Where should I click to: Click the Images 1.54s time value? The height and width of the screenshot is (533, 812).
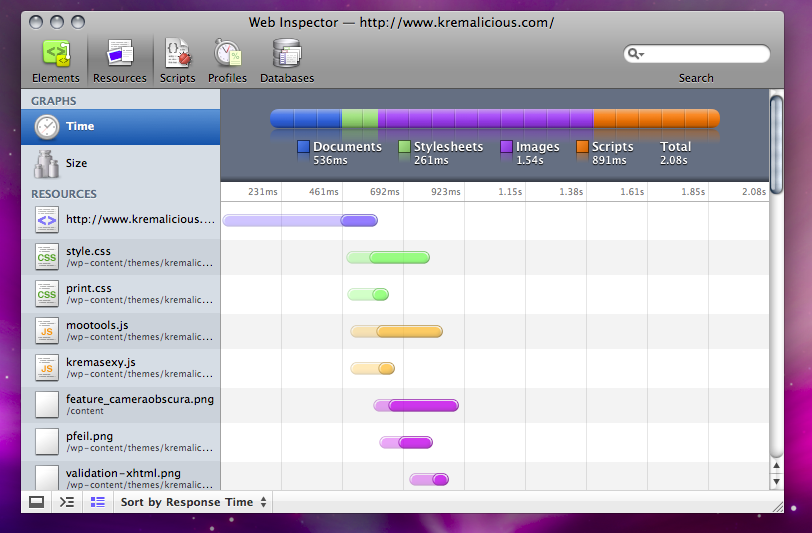point(530,161)
